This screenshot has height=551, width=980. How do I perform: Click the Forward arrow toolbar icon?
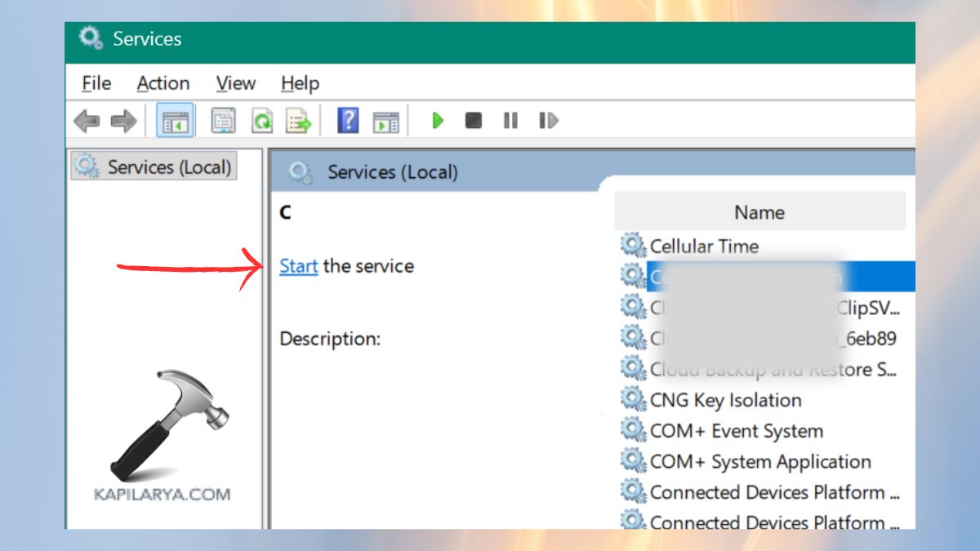tap(123, 122)
